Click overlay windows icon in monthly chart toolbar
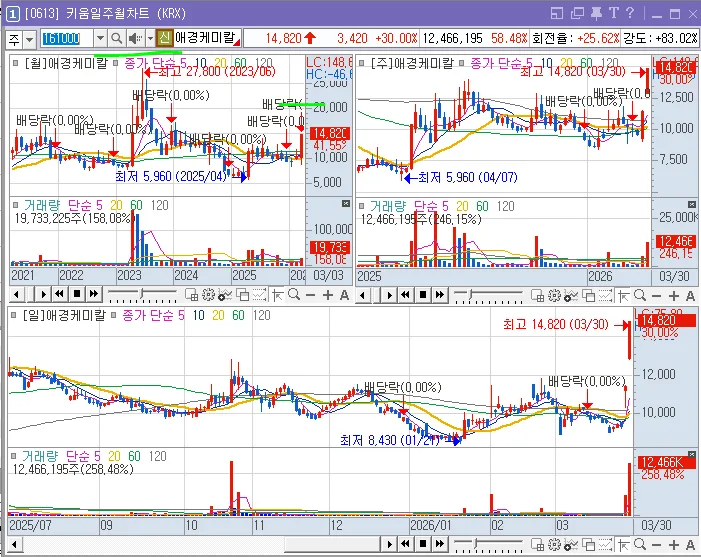The width and height of the screenshot is (701, 557). tap(242, 295)
